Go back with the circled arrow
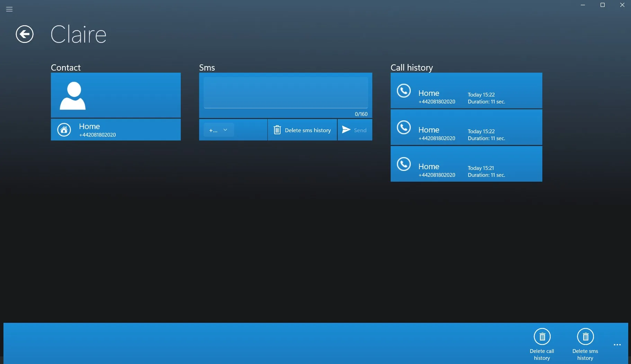 tap(25, 34)
